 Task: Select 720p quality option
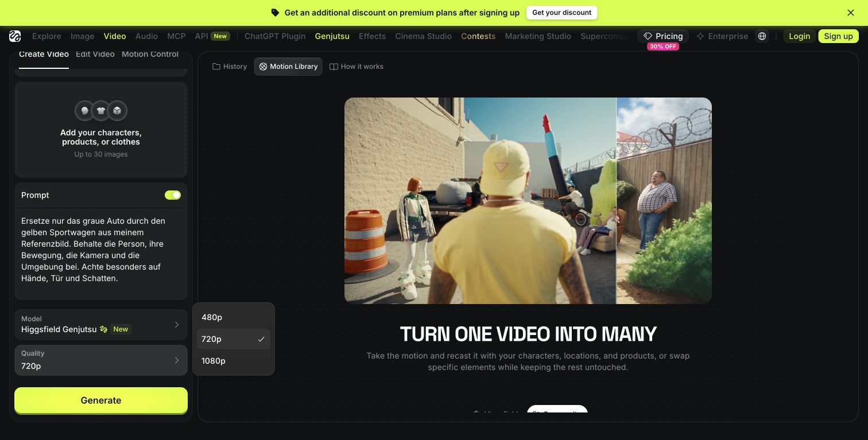click(x=234, y=339)
